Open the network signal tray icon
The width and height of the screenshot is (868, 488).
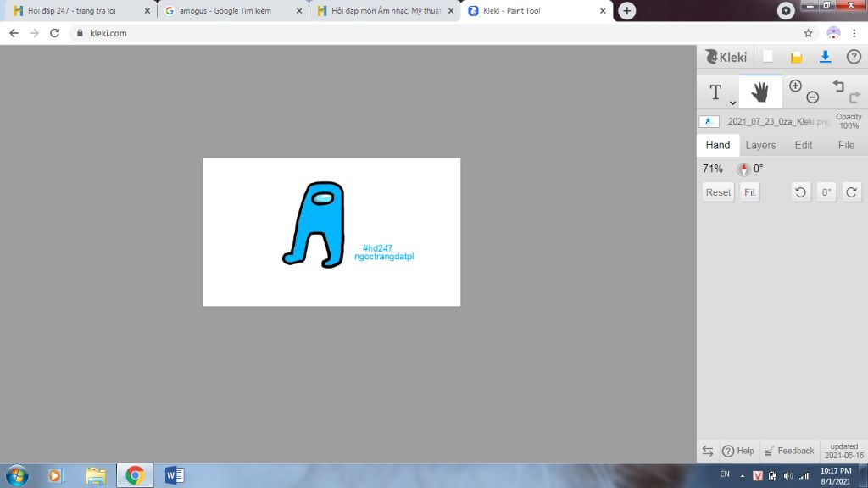point(804,476)
